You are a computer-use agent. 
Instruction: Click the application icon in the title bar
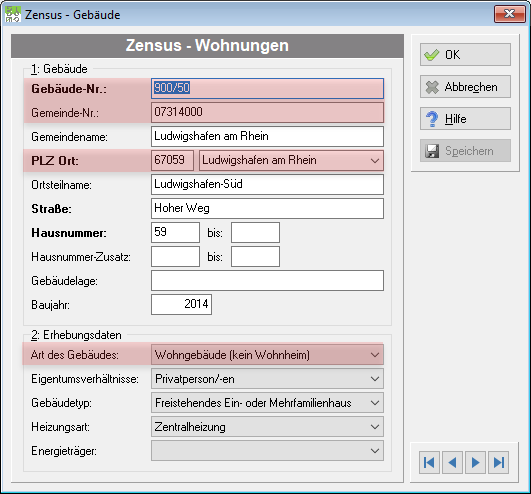(13, 15)
